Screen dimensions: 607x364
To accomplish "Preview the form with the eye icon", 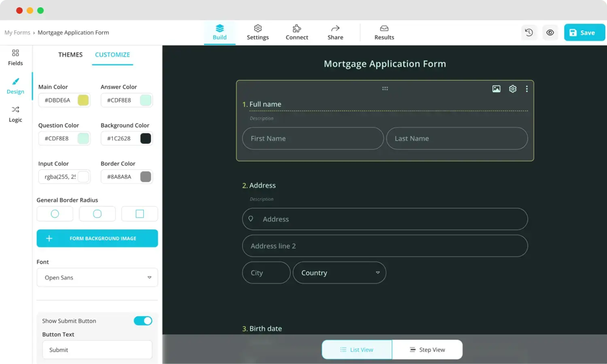I will tap(550, 33).
